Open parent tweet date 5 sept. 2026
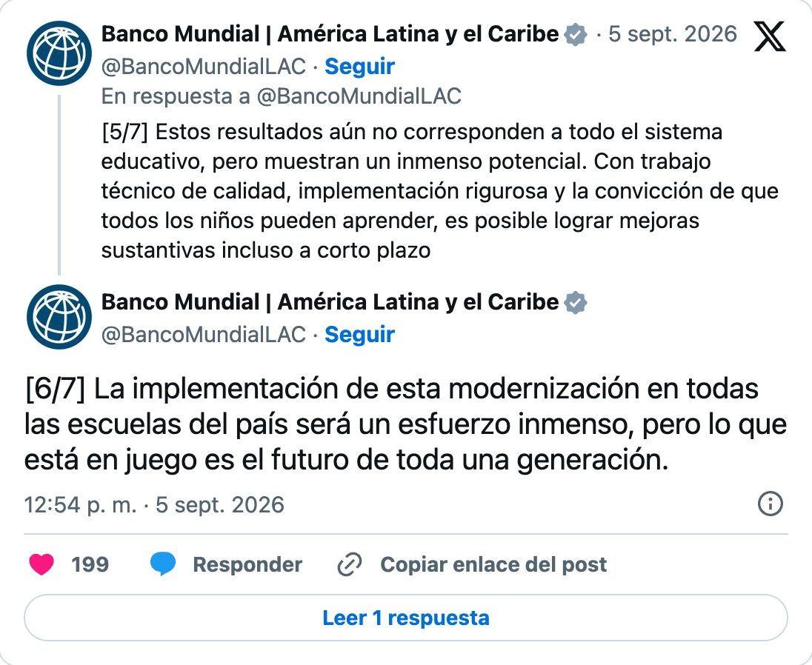This screenshot has height=665, width=812. 673,34
